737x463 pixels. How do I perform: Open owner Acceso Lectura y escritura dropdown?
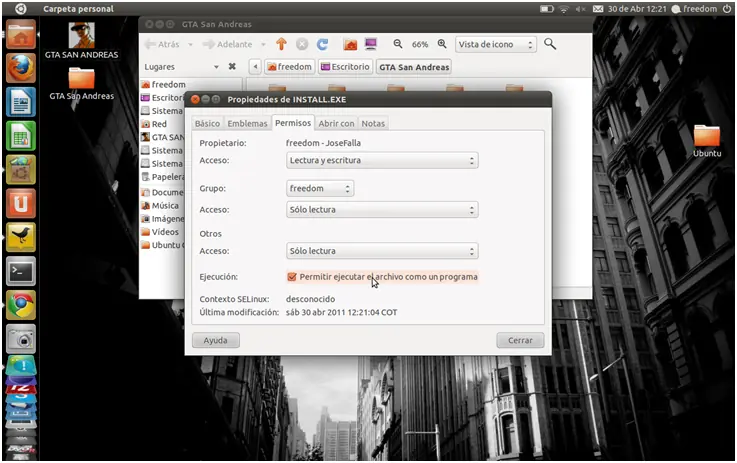382,160
